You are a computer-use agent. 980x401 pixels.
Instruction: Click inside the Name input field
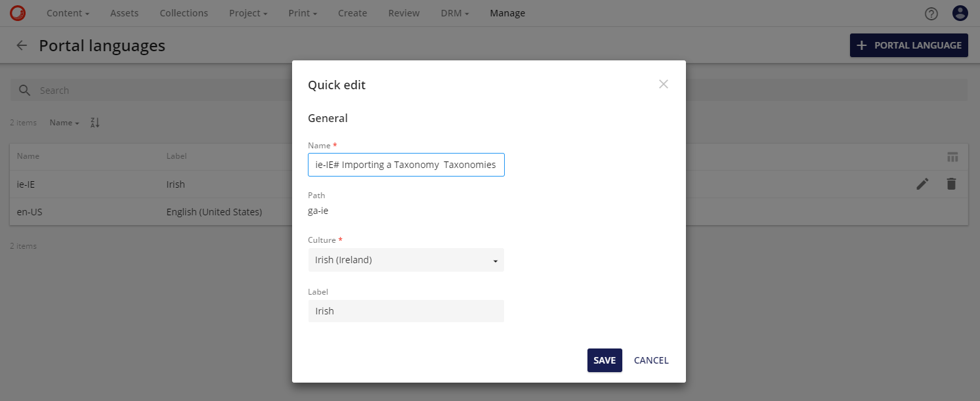point(406,165)
